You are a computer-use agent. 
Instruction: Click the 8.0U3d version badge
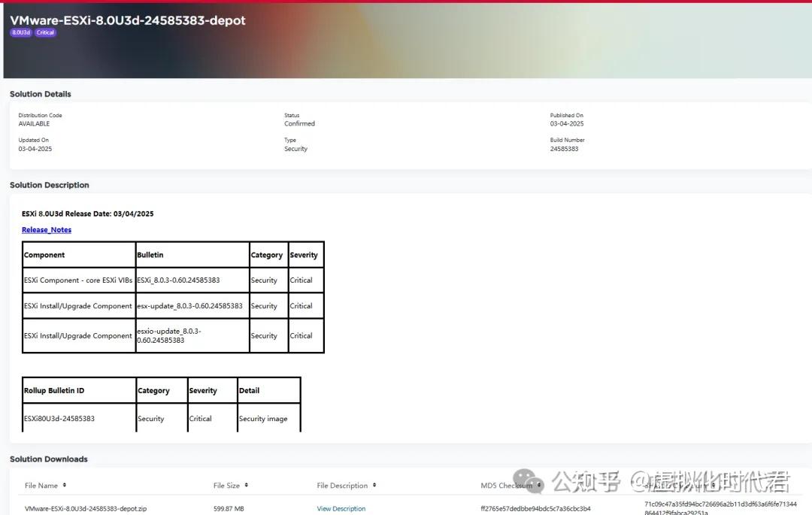[21, 32]
